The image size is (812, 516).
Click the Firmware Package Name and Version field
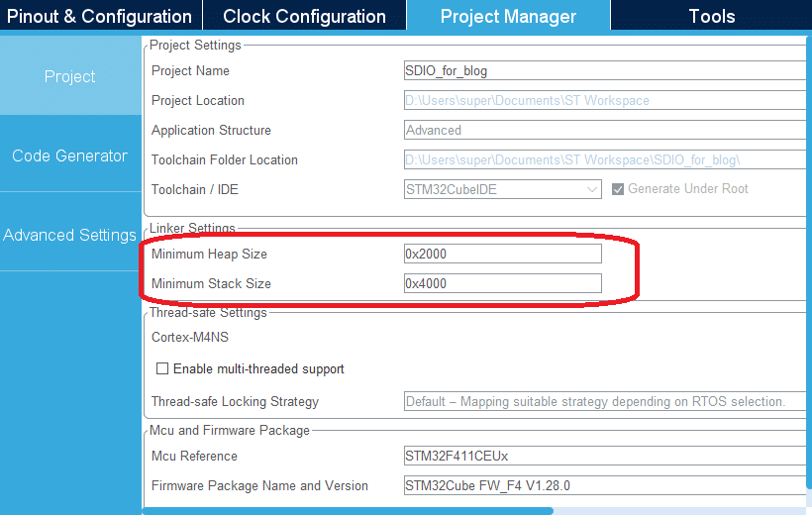coord(607,485)
